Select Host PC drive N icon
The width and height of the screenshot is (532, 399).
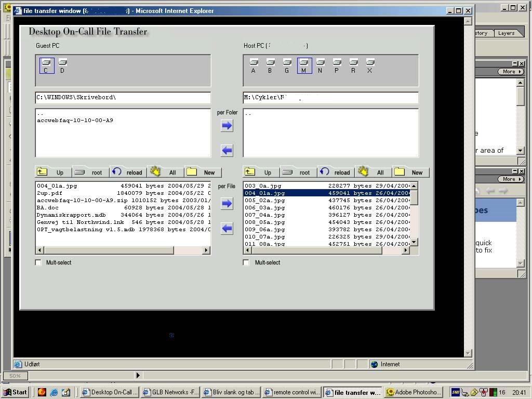(320, 66)
